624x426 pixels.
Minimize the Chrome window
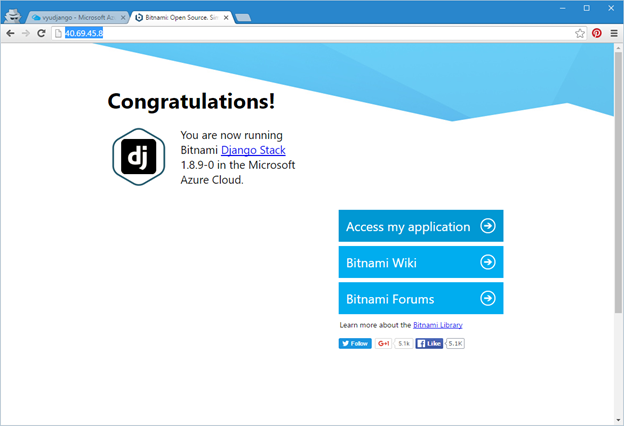coord(562,8)
